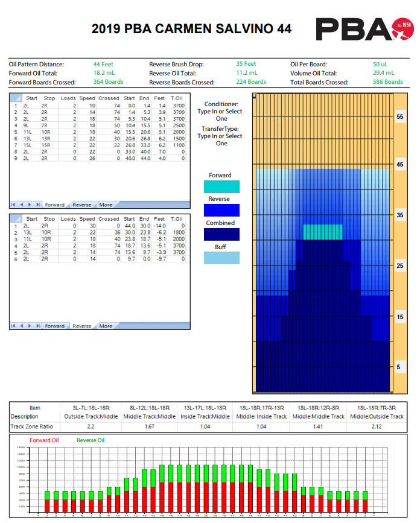Click previous-sheet arrow in forward loads table
This screenshot has height=523, width=420.
pos(22,204)
